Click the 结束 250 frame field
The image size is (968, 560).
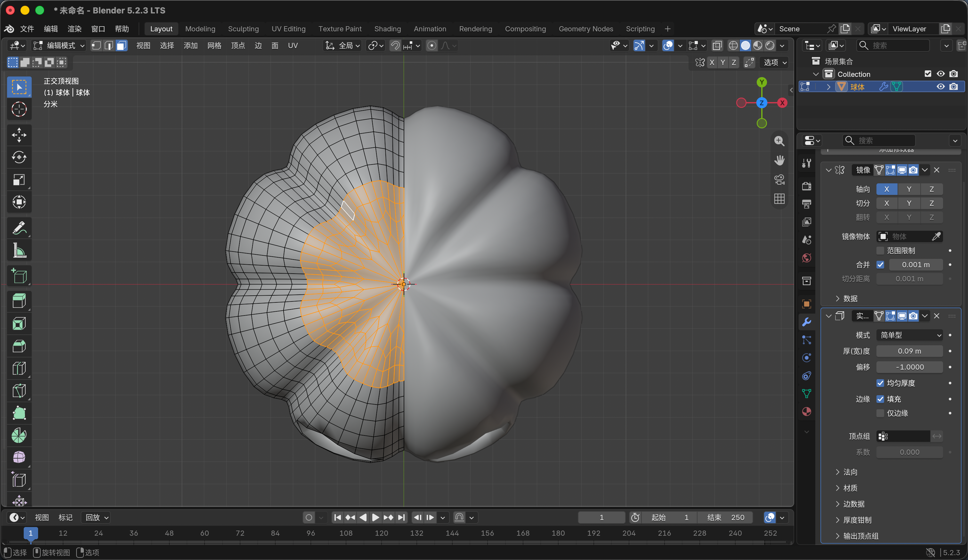725,517
